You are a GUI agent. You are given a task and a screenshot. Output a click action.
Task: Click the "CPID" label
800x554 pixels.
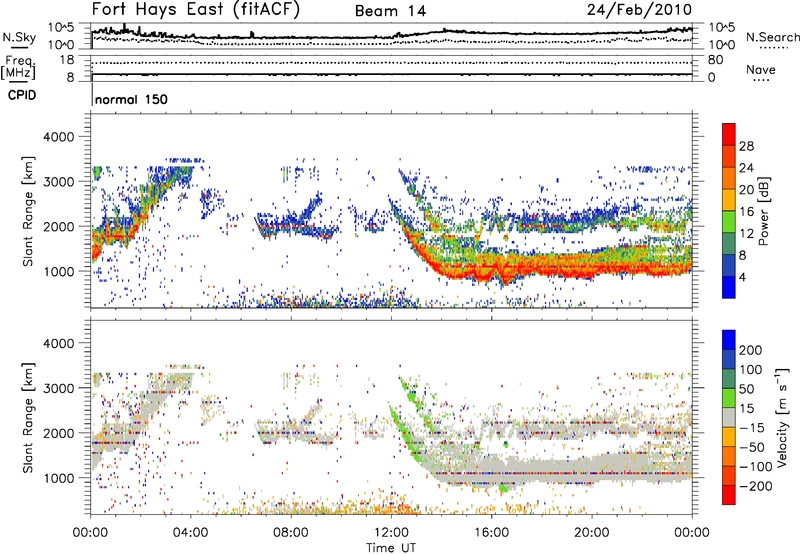tap(22, 95)
